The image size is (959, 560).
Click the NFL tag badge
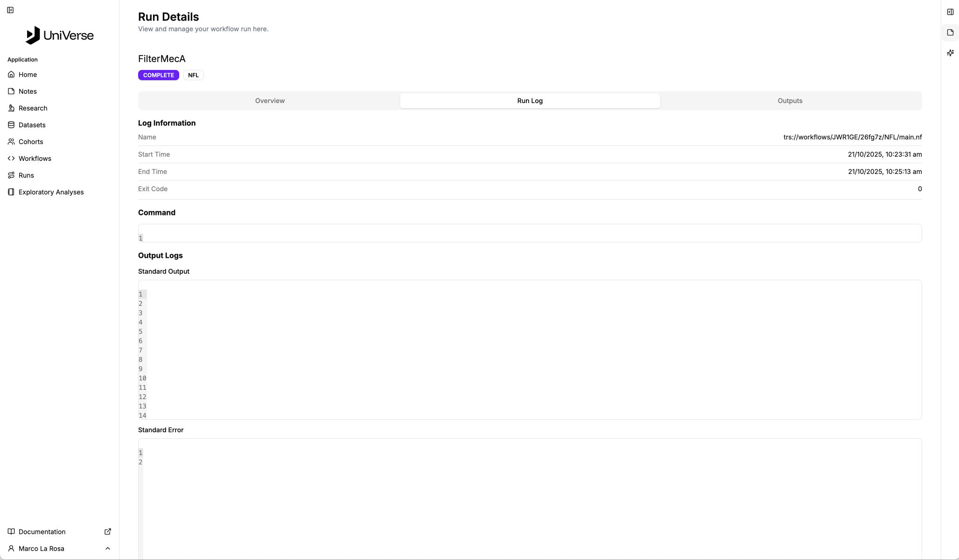(193, 75)
